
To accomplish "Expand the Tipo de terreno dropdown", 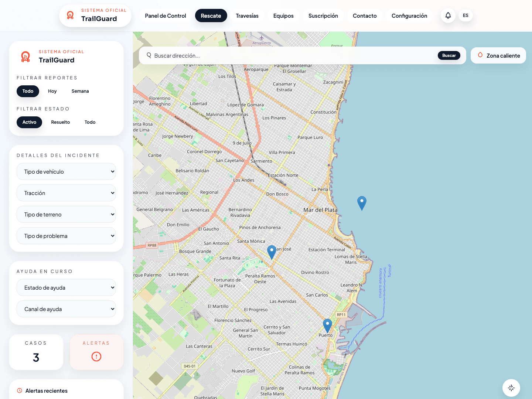I will 66,215.
